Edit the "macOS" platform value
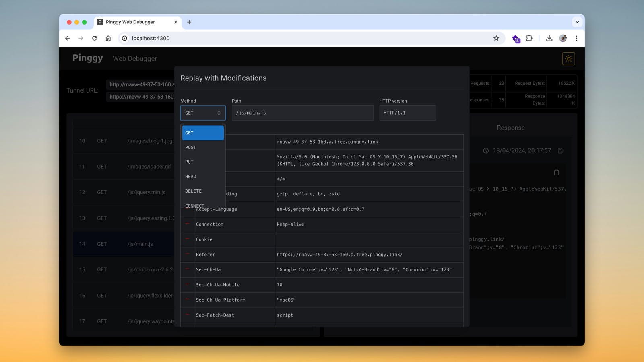Image resolution: width=644 pixels, height=362 pixels. coord(369,300)
